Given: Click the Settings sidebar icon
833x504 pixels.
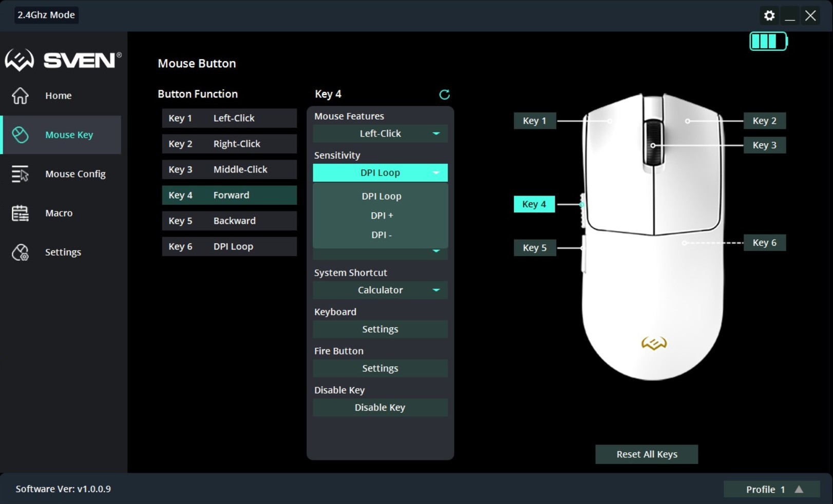Looking at the screenshot, I should coord(20,252).
